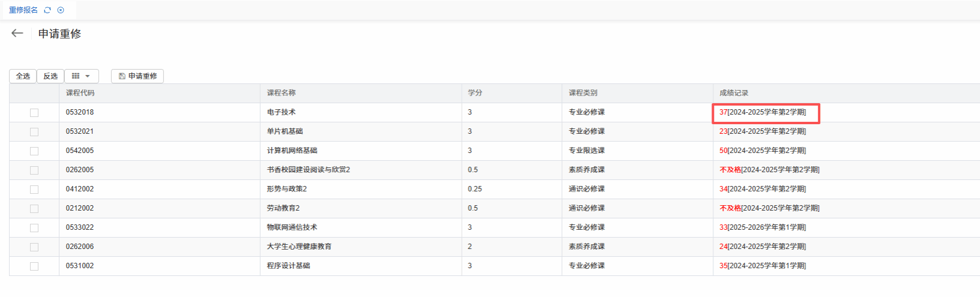The width and height of the screenshot is (980, 297).
Task: Close the 重修报名 tab
Action: click(61, 10)
